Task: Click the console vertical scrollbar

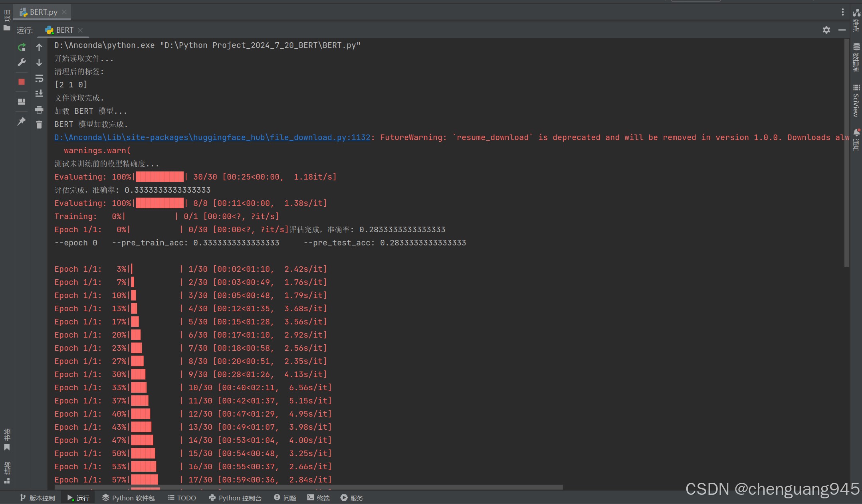Action: tap(846, 152)
